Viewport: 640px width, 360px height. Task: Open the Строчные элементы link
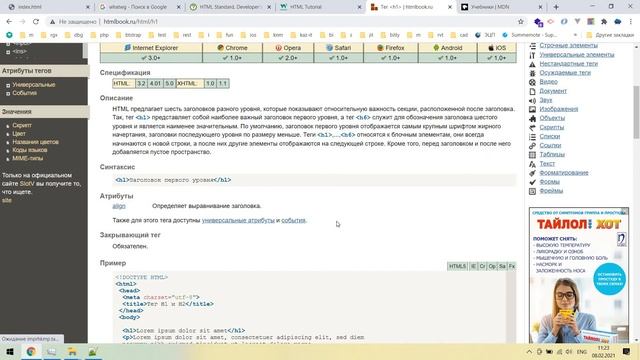[568, 46]
